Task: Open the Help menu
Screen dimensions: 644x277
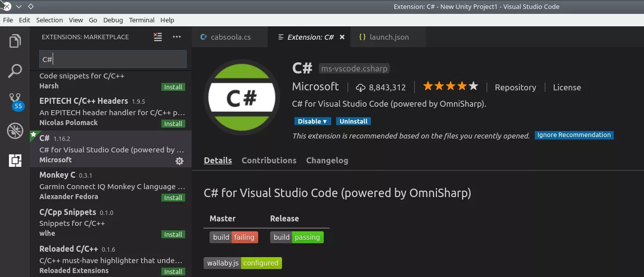Action: (167, 20)
